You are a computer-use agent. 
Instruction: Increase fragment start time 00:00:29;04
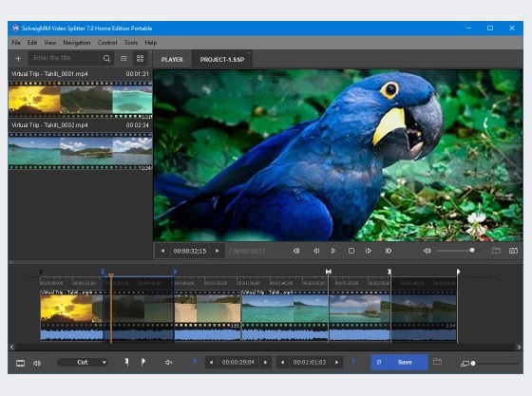pyautogui.click(x=265, y=363)
